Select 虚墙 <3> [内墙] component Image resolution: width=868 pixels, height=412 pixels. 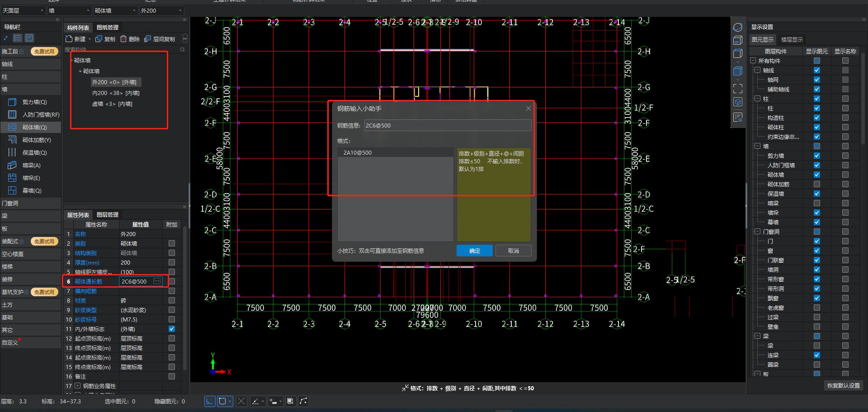112,104
